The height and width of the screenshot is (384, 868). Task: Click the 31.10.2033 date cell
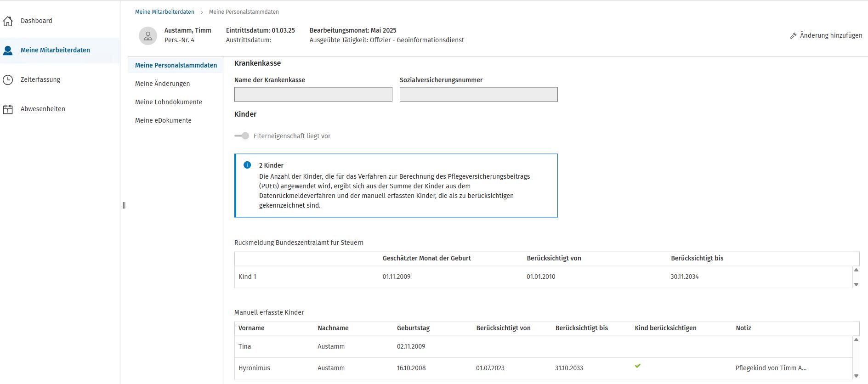click(569, 368)
